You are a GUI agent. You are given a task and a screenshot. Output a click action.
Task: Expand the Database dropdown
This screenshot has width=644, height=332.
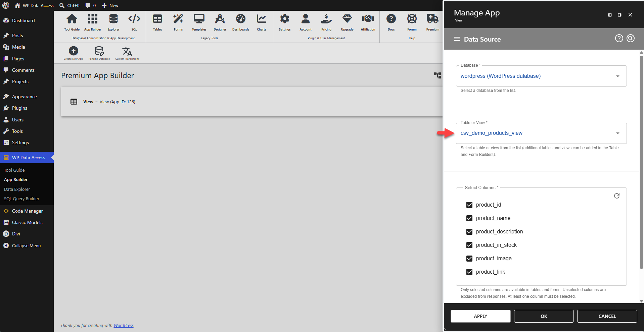pyautogui.click(x=541, y=76)
